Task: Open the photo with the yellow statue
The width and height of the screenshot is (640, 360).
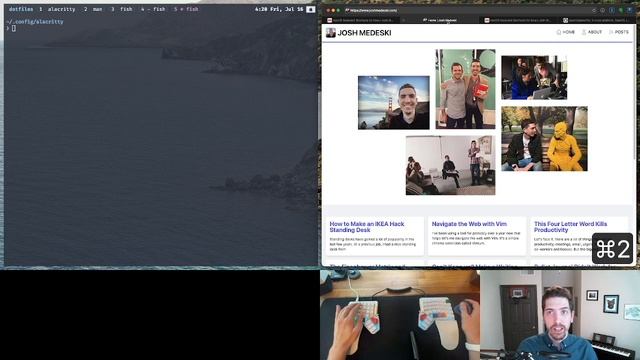Action: tap(544, 139)
